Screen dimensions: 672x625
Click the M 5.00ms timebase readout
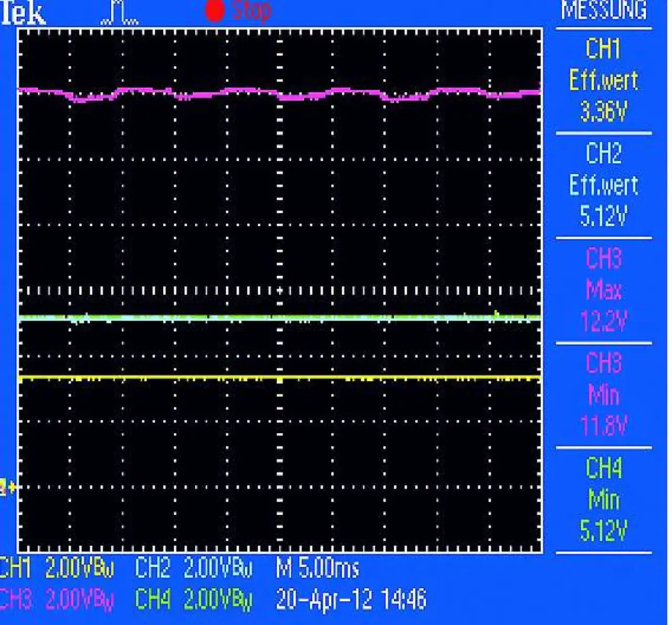(x=318, y=568)
